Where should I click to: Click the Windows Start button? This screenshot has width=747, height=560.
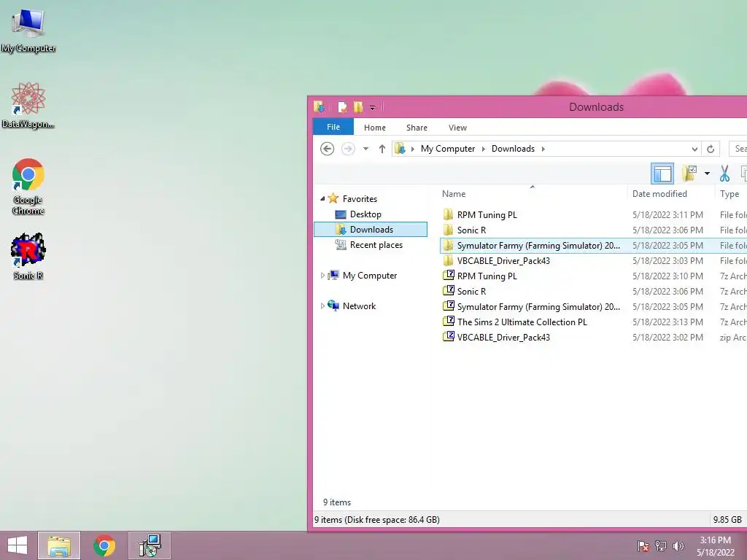[18, 545]
